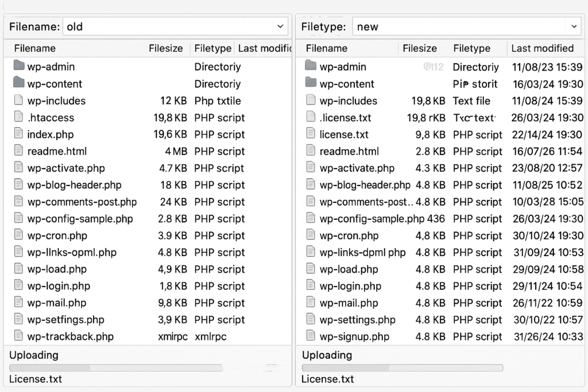Click the wp-trackback.php file icon

click(18, 335)
